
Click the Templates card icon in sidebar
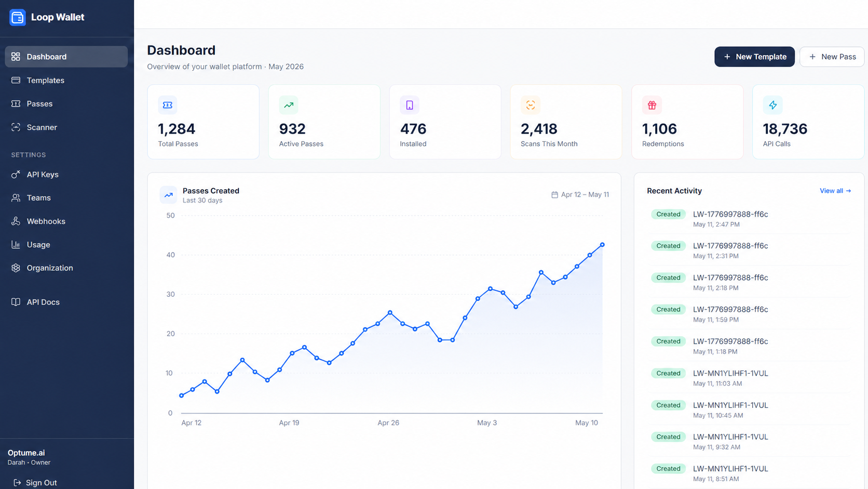tap(16, 80)
